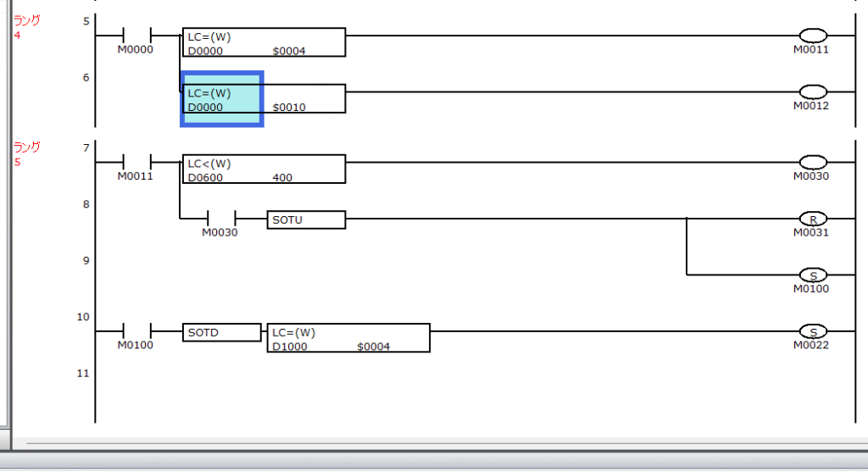Select the SOTD instruction box

coord(221,332)
